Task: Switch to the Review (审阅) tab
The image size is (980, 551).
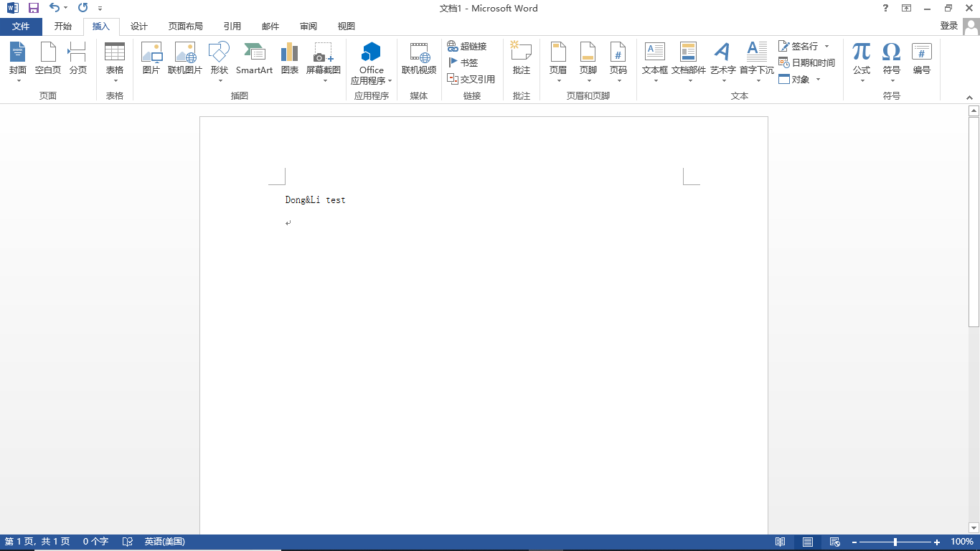Action: [x=308, y=26]
